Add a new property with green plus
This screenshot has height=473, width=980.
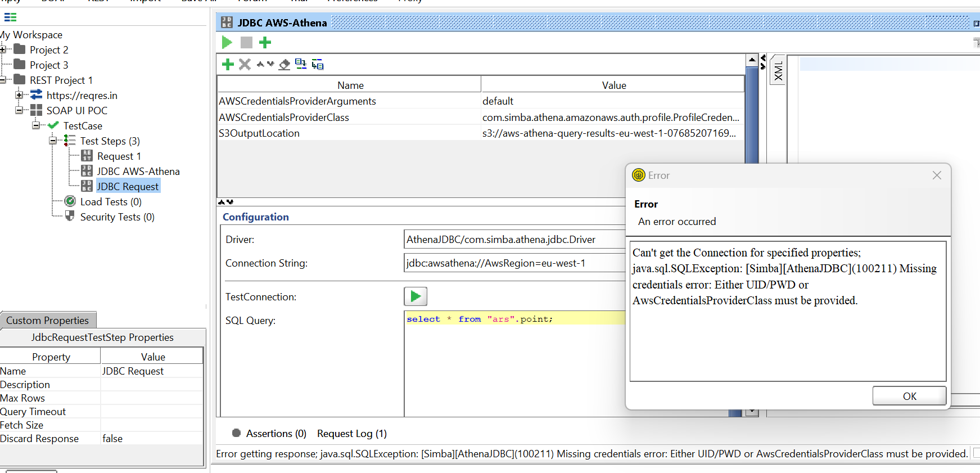tap(228, 64)
